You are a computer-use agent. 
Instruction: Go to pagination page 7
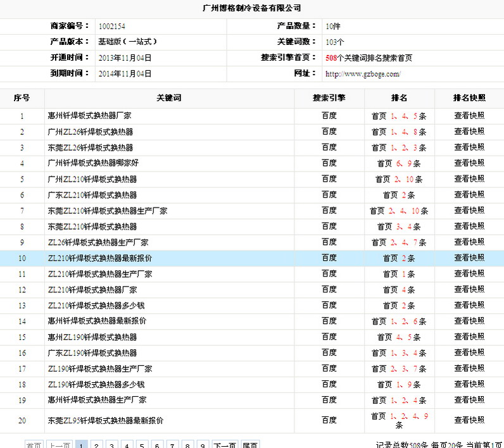(x=172, y=445)
